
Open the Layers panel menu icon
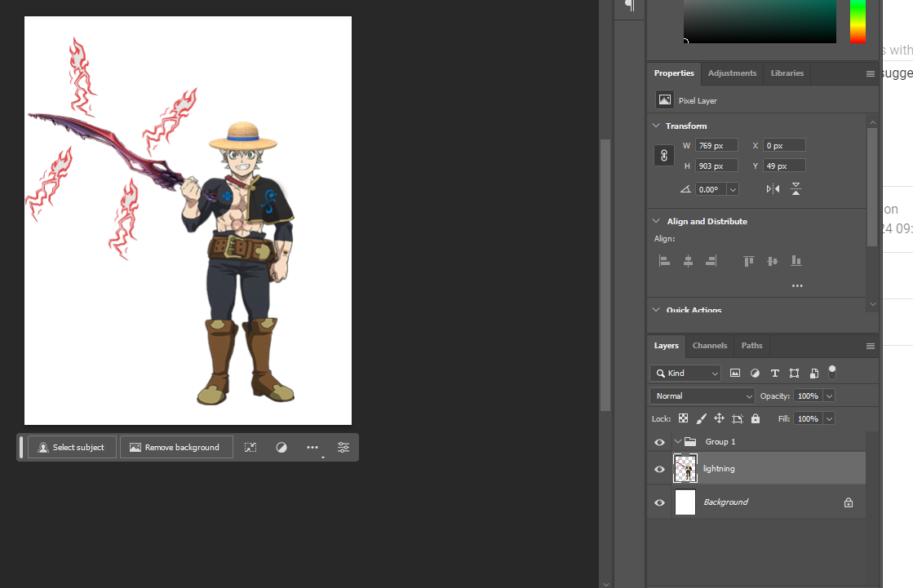point(871,346)
